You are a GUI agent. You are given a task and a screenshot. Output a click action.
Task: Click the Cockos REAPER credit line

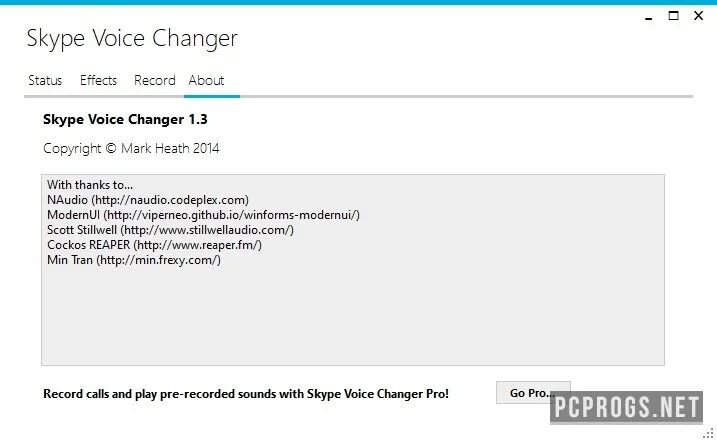pyautogui.click(x=155, y=245)
